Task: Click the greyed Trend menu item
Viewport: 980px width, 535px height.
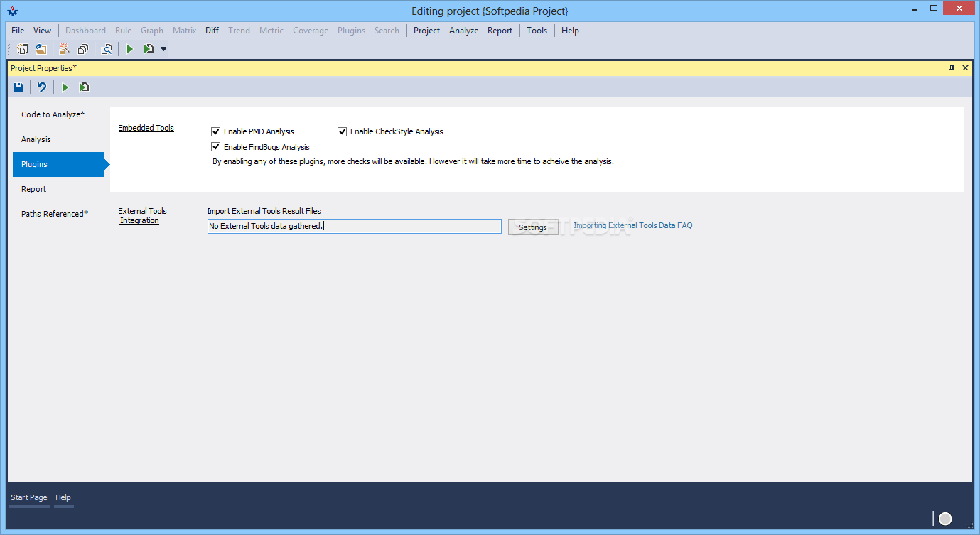Action: (x=239, y=31)
